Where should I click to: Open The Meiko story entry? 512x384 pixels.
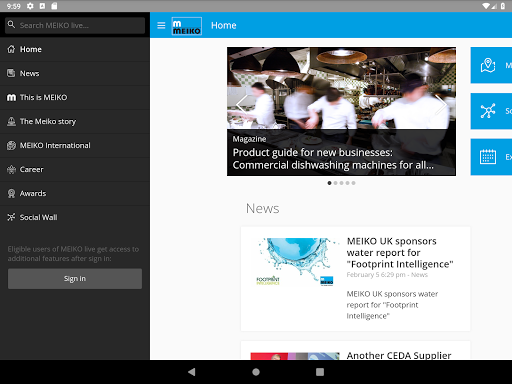pyautogui.click(x=75, y=121)
